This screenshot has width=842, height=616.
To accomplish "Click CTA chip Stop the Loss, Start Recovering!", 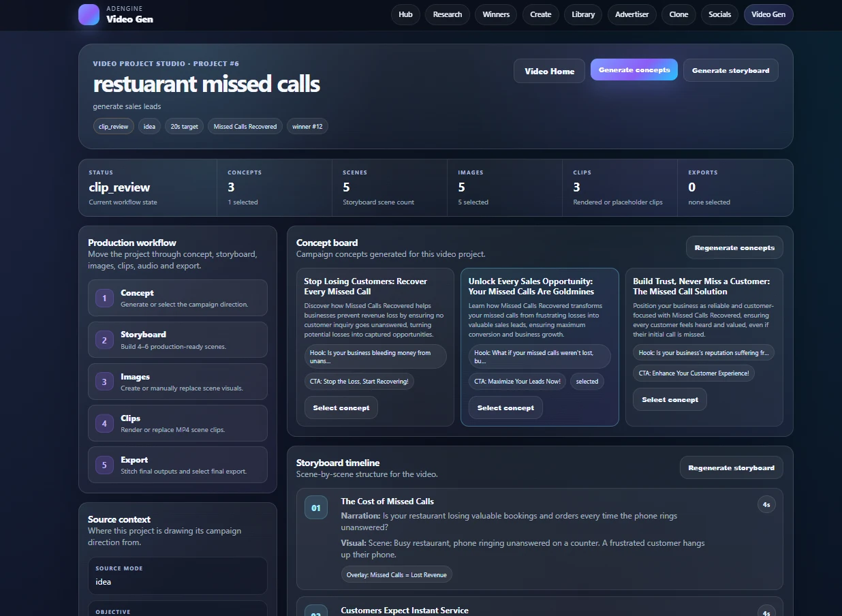I will point(359,381).
